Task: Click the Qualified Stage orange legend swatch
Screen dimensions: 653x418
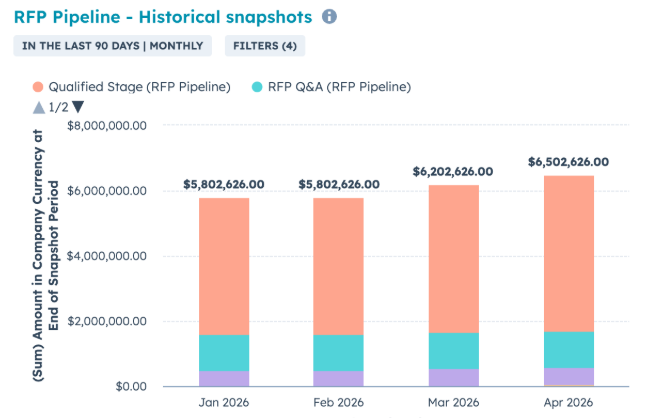Action: point(39,87)
